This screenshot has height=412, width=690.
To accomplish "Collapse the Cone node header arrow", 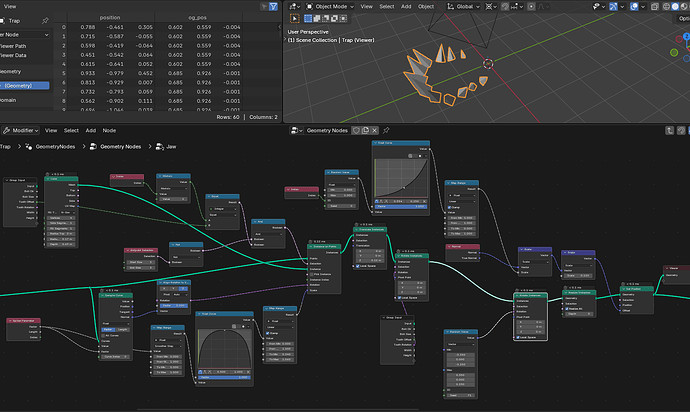I will [48, 179].
